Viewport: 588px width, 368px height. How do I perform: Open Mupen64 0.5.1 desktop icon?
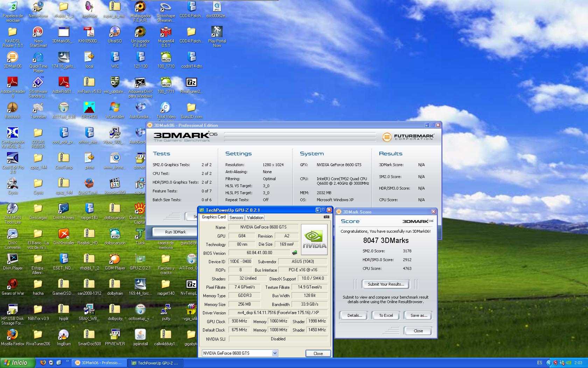[x=166, y=36]
